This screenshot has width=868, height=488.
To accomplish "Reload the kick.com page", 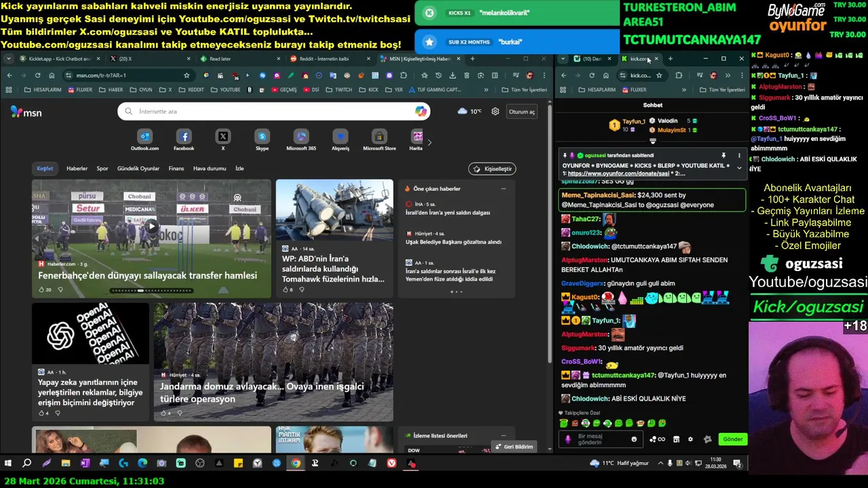I will [x=591, y=75].
